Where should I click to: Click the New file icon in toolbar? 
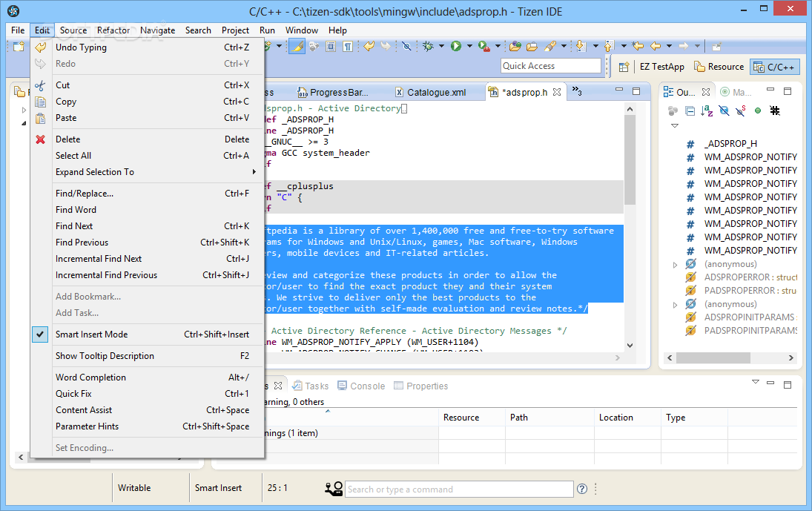click(19, 47)
